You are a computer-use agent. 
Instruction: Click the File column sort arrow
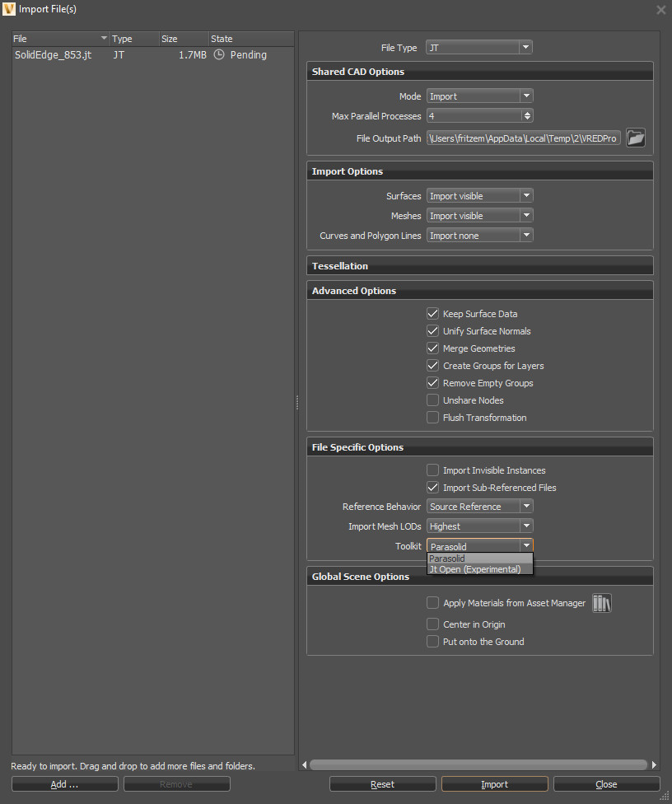[104, 38]
